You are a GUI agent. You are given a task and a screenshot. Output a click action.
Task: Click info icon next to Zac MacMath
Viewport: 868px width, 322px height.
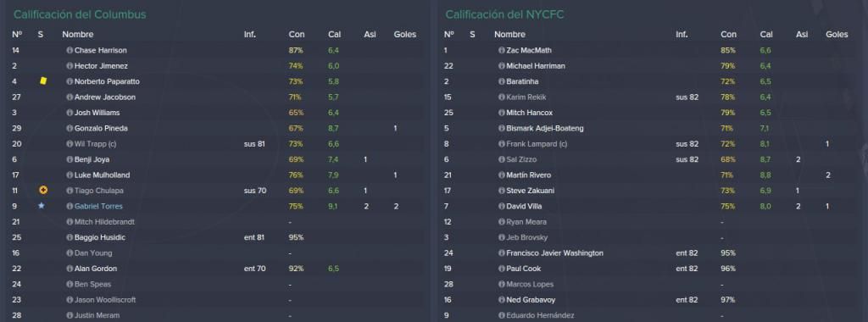502,50
